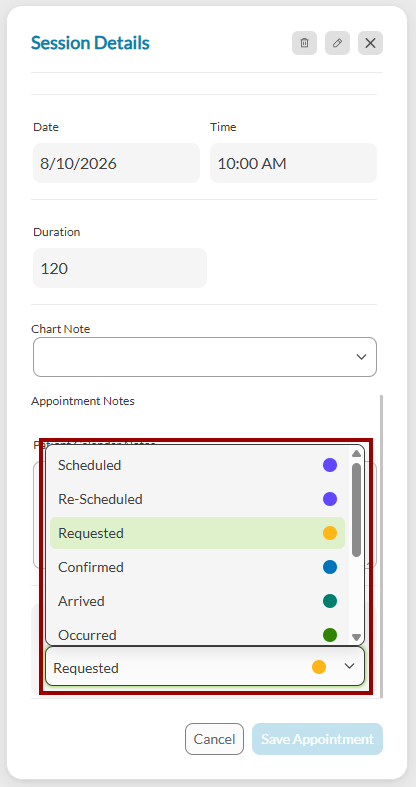This screenshot has width=416, height=787.
Task: Click the blue dot beside Confirmed
Action: click(330, 567)
